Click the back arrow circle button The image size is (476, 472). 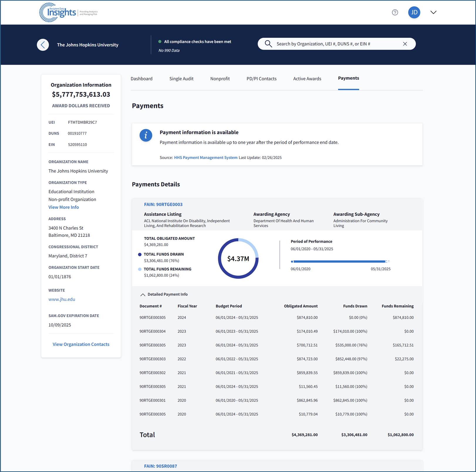click(x=43, y=45)
